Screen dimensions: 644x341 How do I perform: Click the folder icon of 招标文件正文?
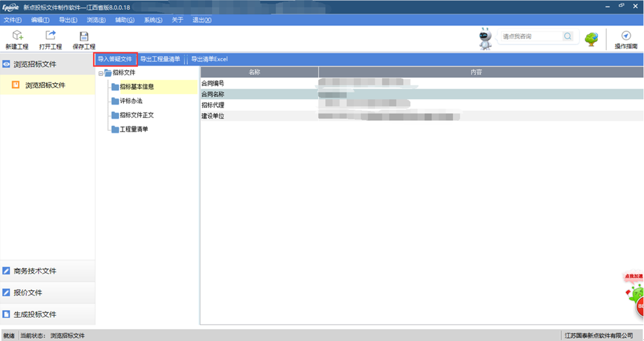pyautogui.click(x=115, y=115)
